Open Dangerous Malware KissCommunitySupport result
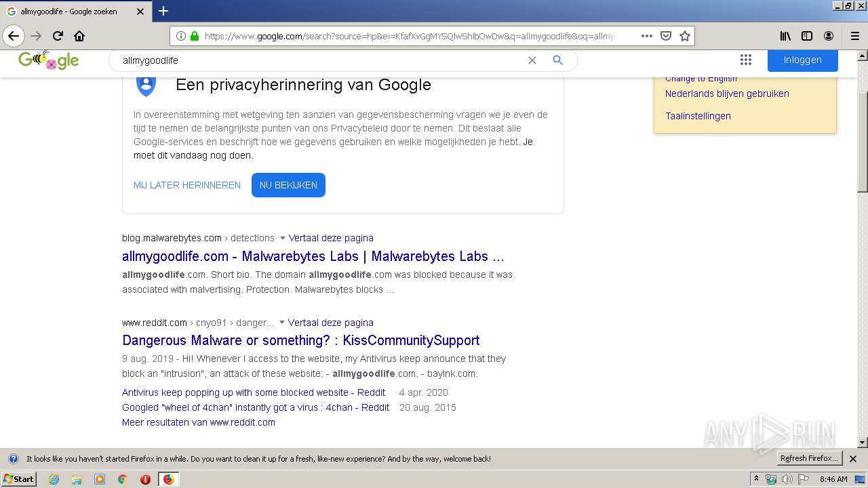Image resolution: width=868 pixels, height=488 pixels. [x=301, y=340]
